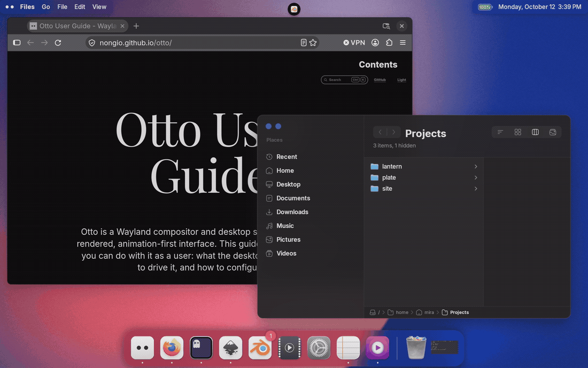
Task: Select the Otto User Guide tab
Action: [x=78, y=26]
